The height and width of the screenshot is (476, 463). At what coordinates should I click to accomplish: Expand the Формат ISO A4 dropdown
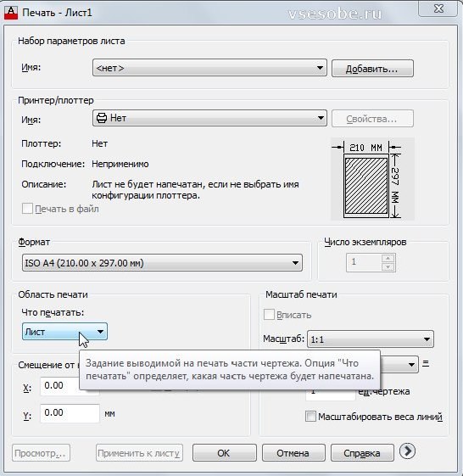coord(162,263)
